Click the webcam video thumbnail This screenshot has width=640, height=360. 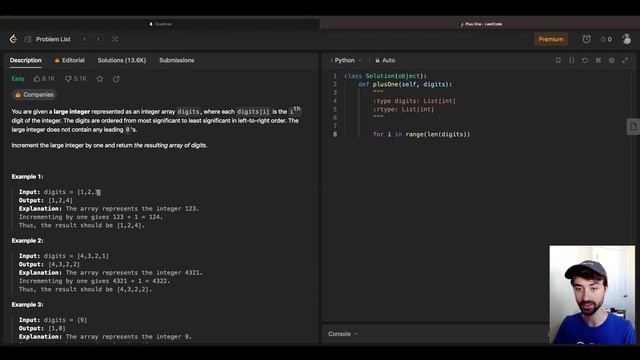coord(592,295)
